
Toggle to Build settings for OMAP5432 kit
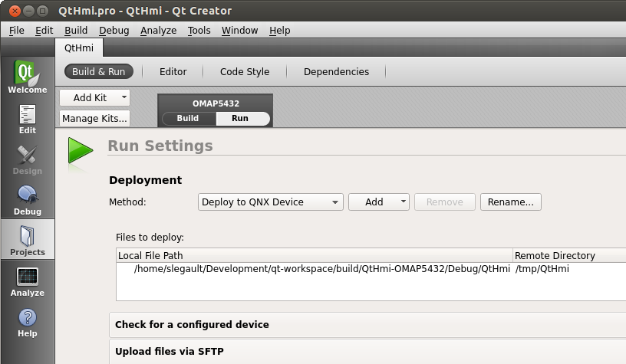click(x=187, y=119)
